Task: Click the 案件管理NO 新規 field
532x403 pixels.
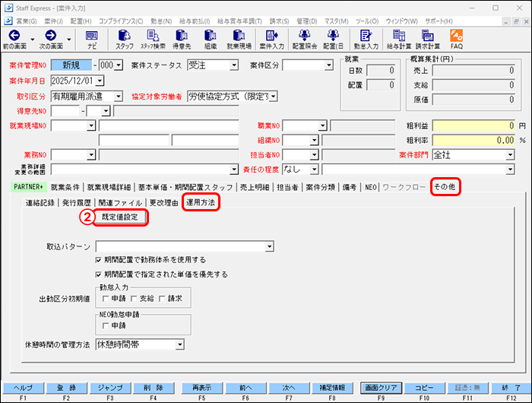Action: (71, 65)
